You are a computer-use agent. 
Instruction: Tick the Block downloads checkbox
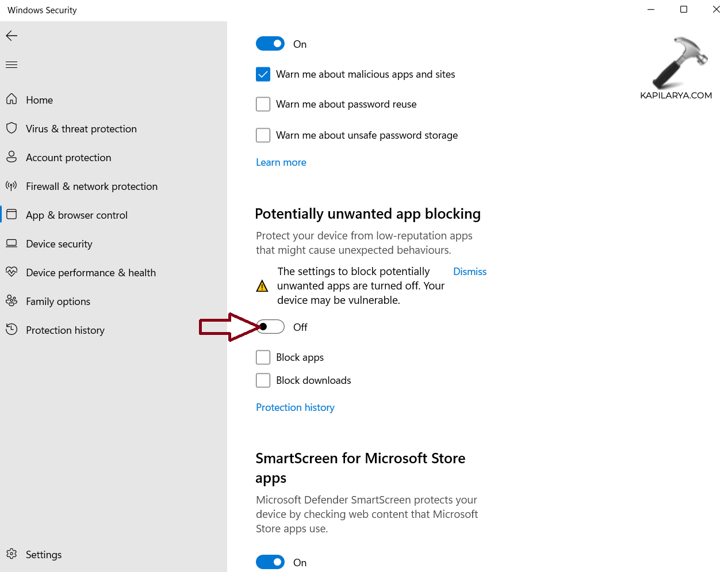[263, 380]
